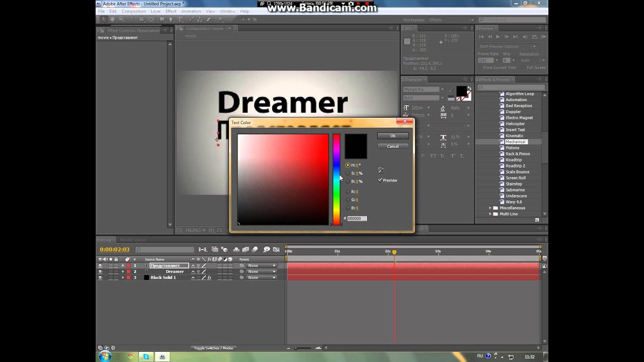Expand the Miscellaneous presets folder
The height and width of the screenshot is (362, 644).
pos(491,208)
